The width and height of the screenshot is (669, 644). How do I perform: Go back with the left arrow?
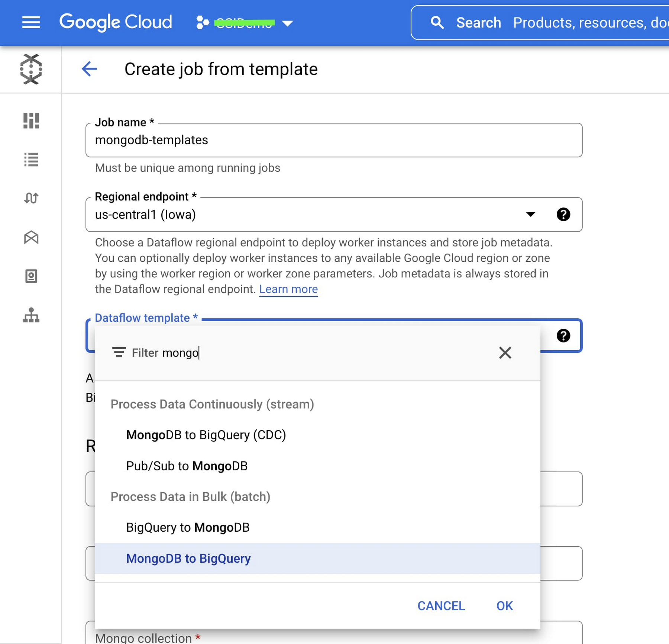click(90, 69)
